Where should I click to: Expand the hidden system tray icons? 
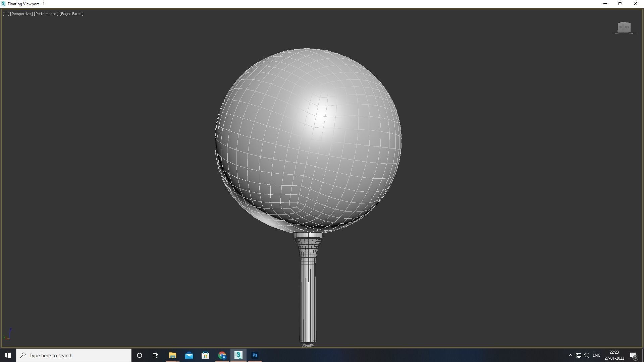(570, 355)
